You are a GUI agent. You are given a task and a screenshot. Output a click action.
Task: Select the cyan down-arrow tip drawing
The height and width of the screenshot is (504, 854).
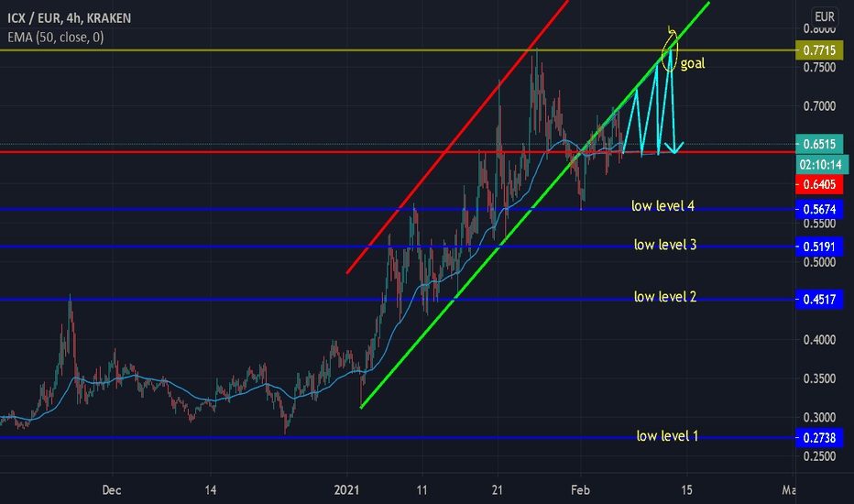click(x=674, y=149)
